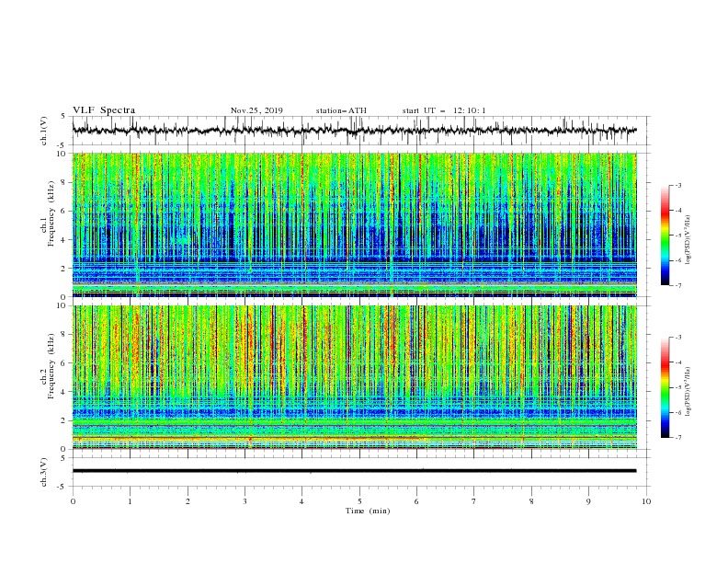The width and height of the screenshot is (728, 563).
Task: Click the ch.2 spectrogram panel
Action: [x=355, y=377]
